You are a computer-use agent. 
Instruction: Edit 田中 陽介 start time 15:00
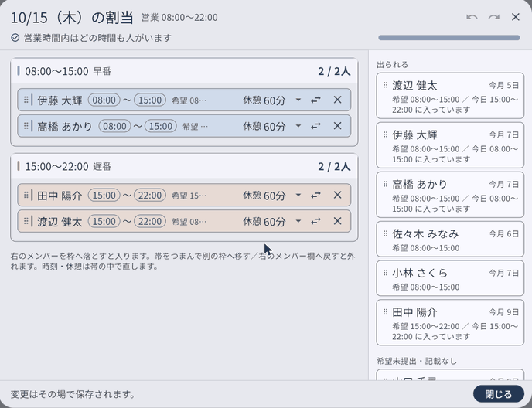[x=104, y=195]
